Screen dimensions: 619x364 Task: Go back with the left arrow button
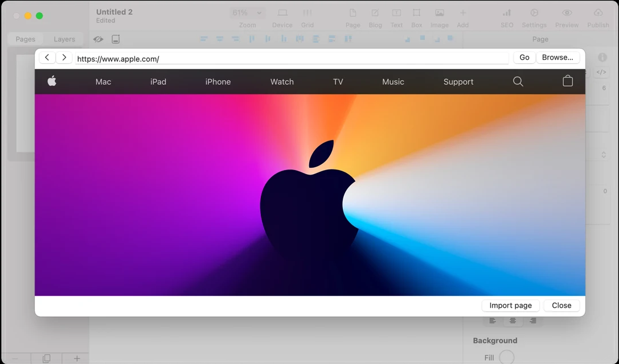pos(47,57)
